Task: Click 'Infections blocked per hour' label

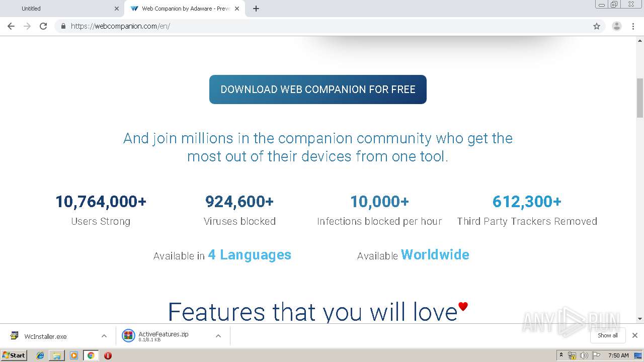Action: coord(379,221)
